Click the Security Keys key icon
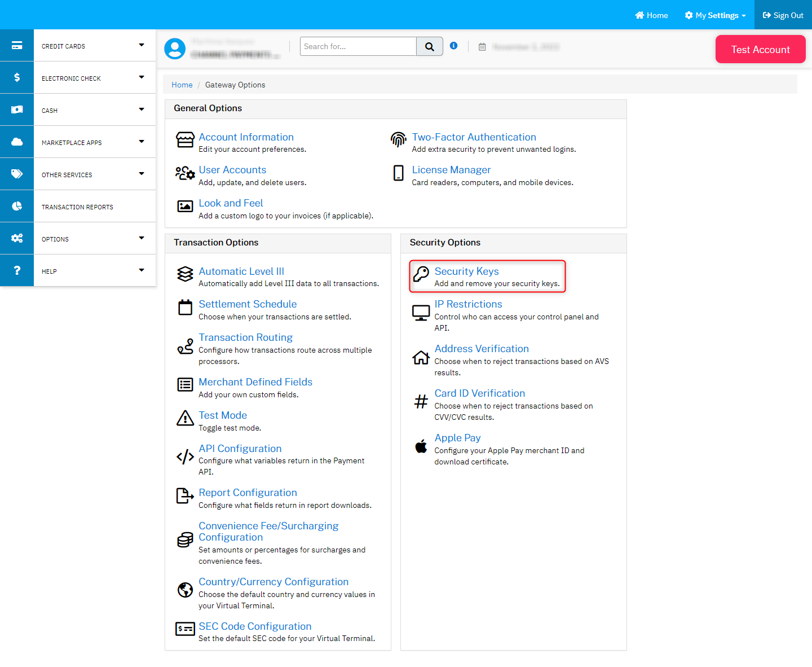 tap(421, 274)
